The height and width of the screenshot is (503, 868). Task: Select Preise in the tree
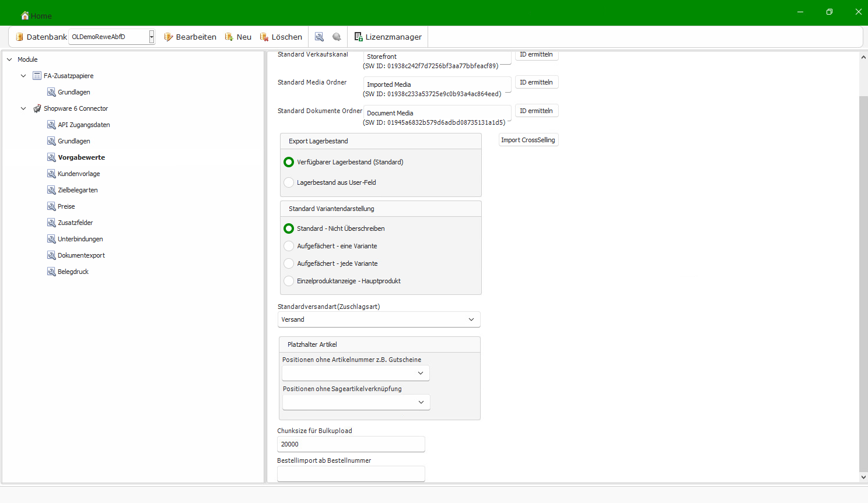coord(66,206)
